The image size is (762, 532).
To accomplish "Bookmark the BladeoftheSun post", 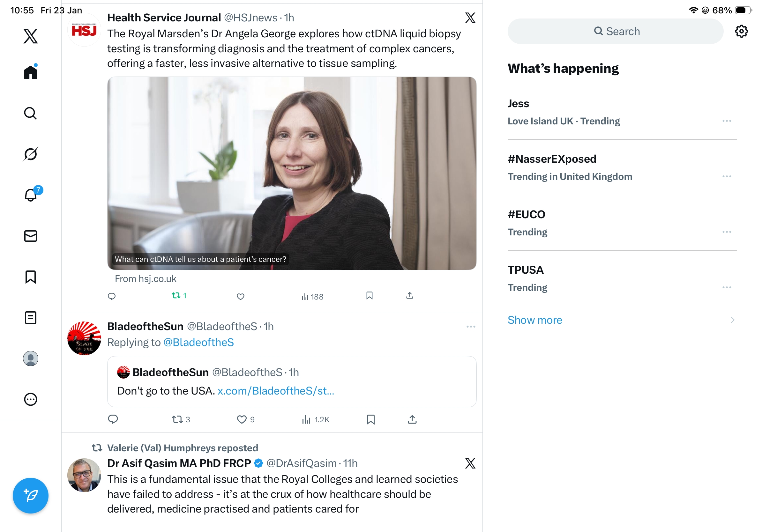I will coord(370,419).
